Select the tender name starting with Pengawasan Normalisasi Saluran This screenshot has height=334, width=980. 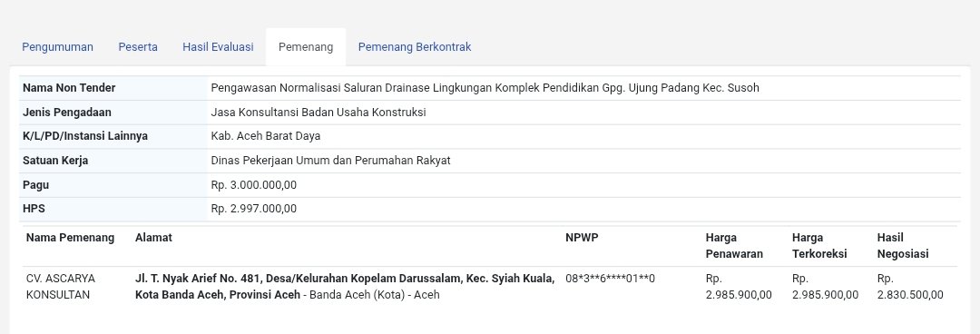[485, 88]
